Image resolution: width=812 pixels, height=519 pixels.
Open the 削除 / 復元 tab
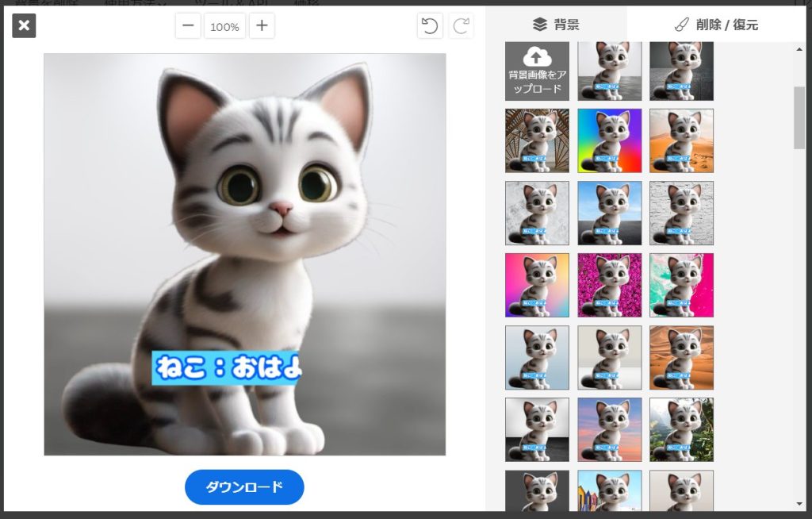[717, 25]
